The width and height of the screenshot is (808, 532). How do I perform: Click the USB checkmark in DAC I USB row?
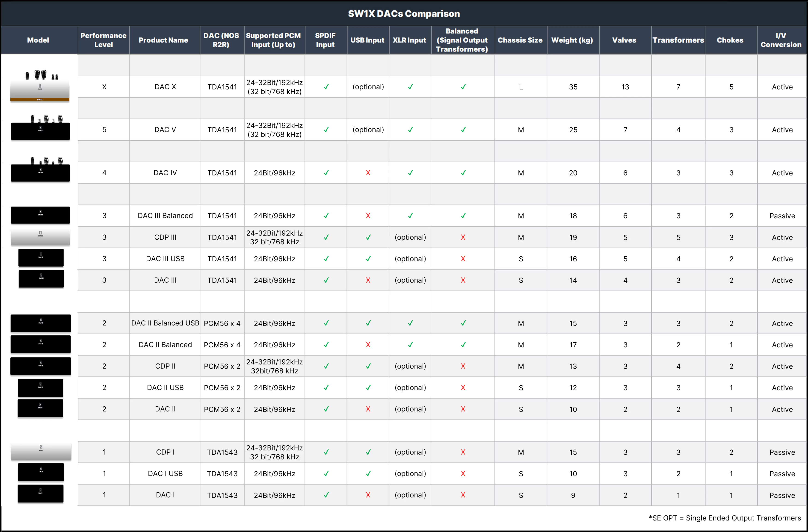click(x=368, y=473)
